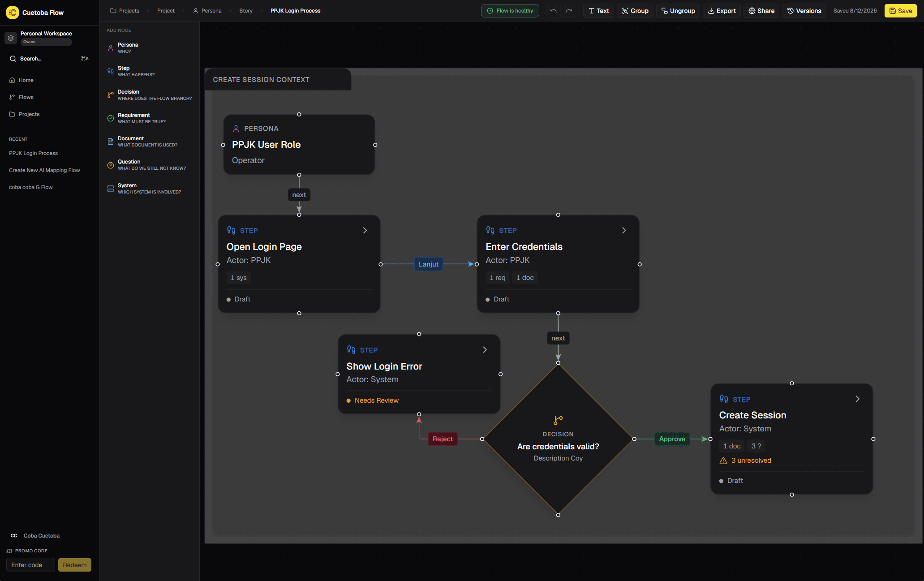Click the Cuetoba Flow logo icon

point(13,13)
